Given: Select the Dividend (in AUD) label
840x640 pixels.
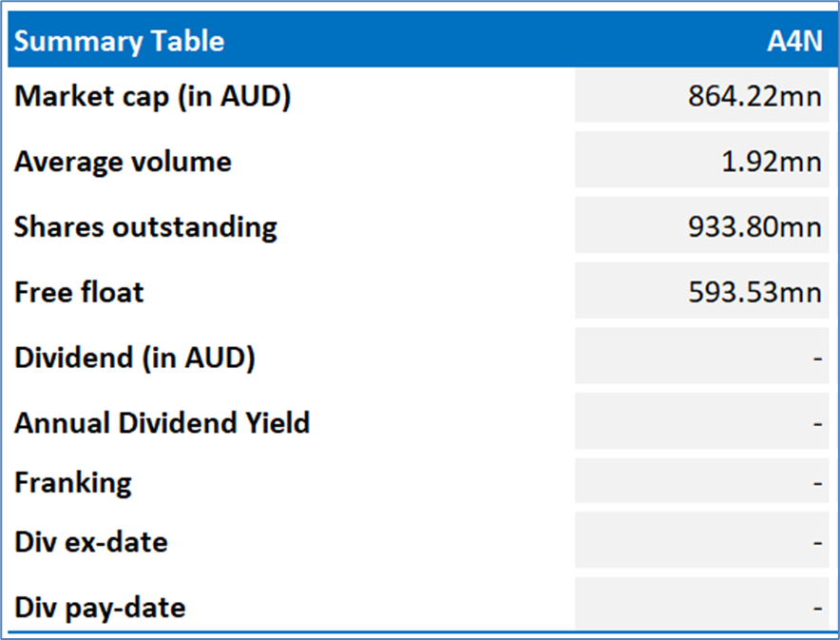Looking at the screenshot, I should 135,358.
